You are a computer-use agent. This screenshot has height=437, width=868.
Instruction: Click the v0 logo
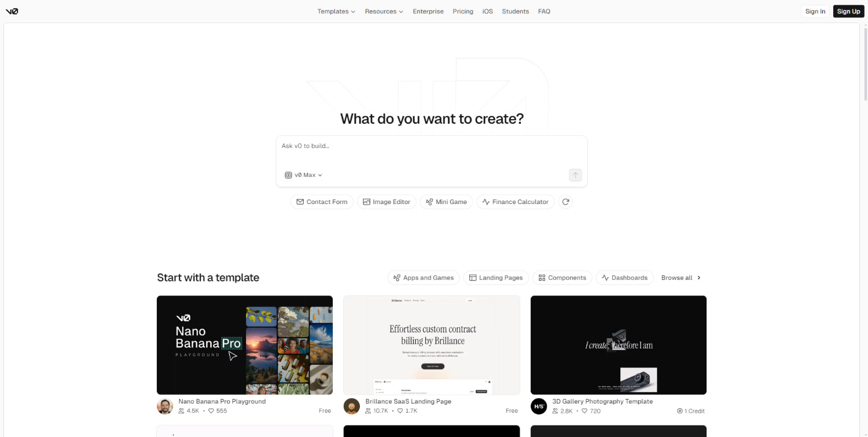12,11
